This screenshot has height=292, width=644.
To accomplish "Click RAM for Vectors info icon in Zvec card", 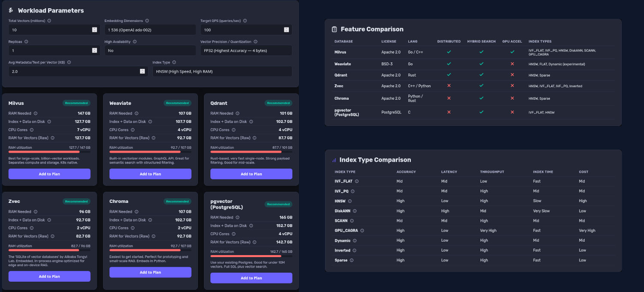I will click(x=53, y=236).
